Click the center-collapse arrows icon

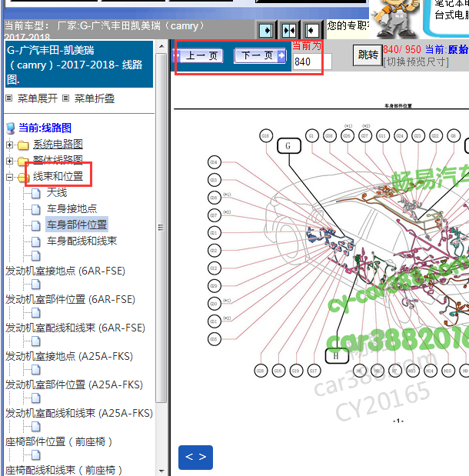[x=288, y=30]
